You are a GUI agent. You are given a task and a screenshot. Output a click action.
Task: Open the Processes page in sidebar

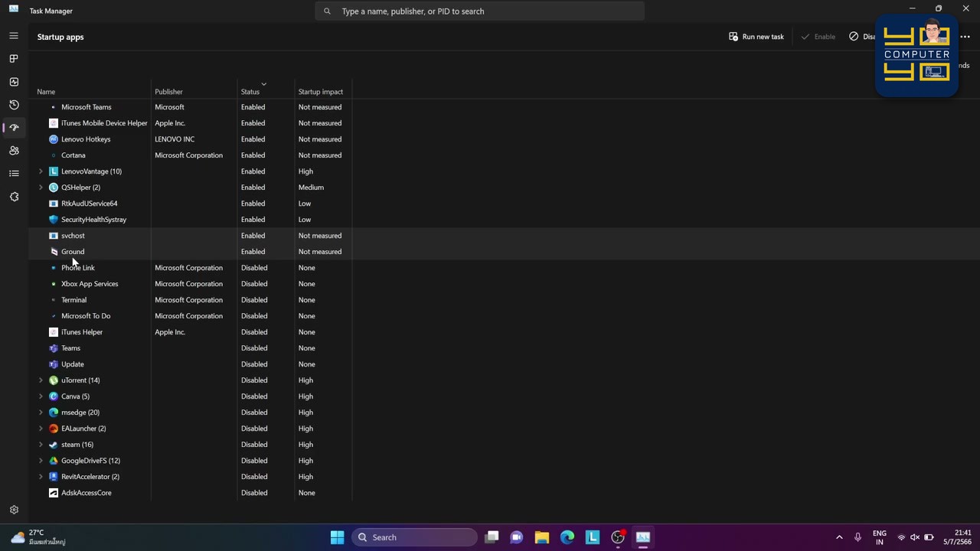click(x=14, y=59)
